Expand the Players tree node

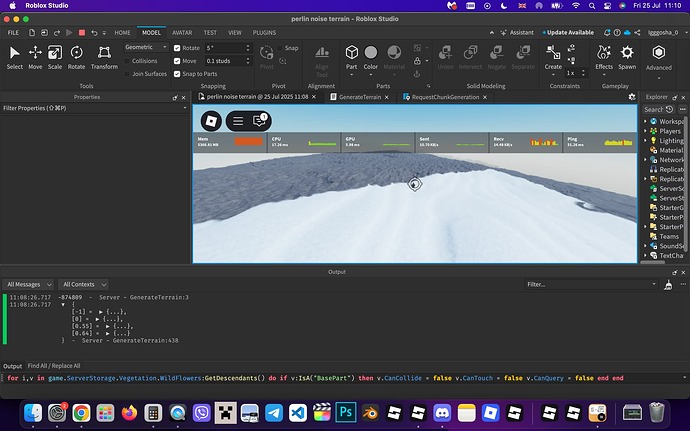(x=645, y=131)
